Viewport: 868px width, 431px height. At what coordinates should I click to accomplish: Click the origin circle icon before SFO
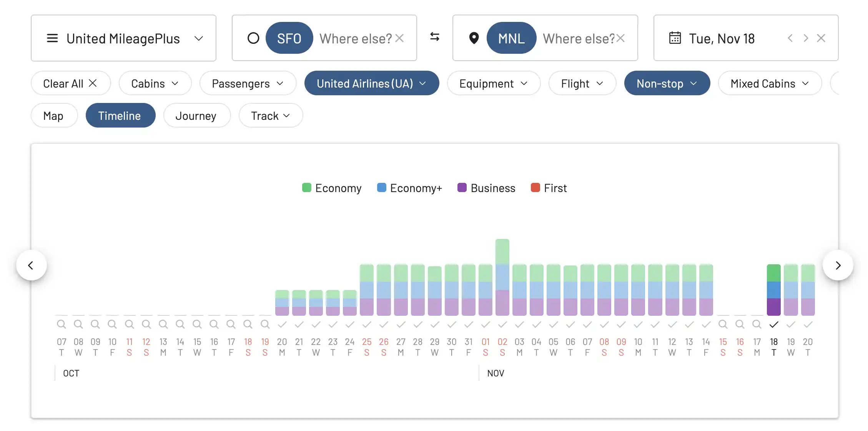click(x=253, y=38)
